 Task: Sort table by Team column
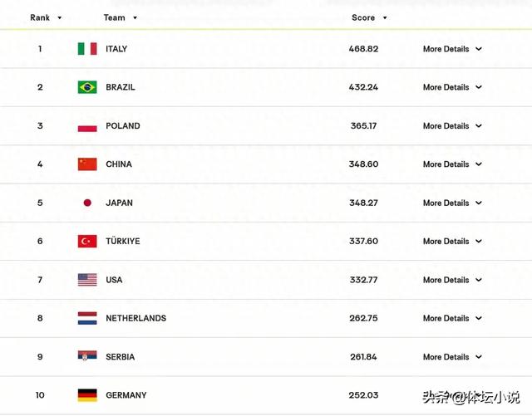click(120, 17)
